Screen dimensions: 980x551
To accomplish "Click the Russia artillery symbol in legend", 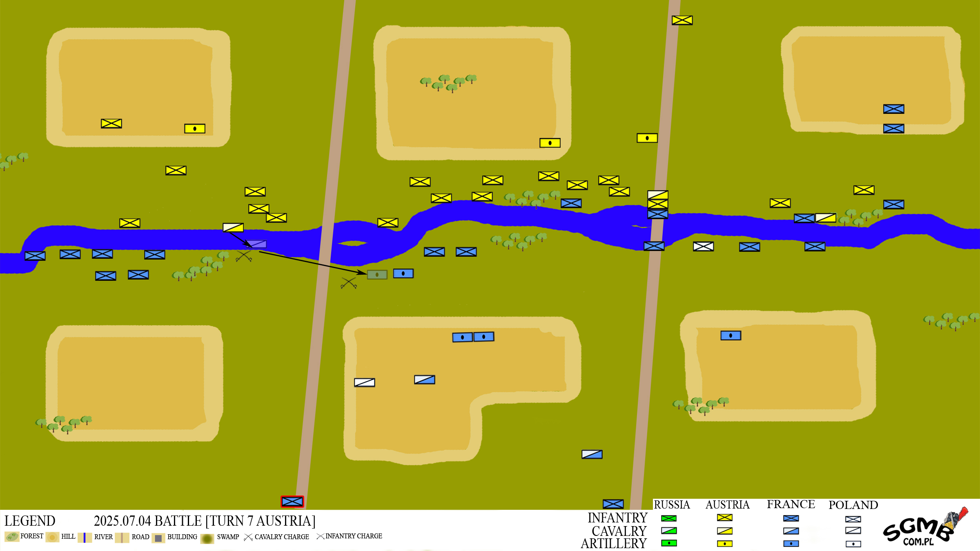I will click(x=669, y=543).
